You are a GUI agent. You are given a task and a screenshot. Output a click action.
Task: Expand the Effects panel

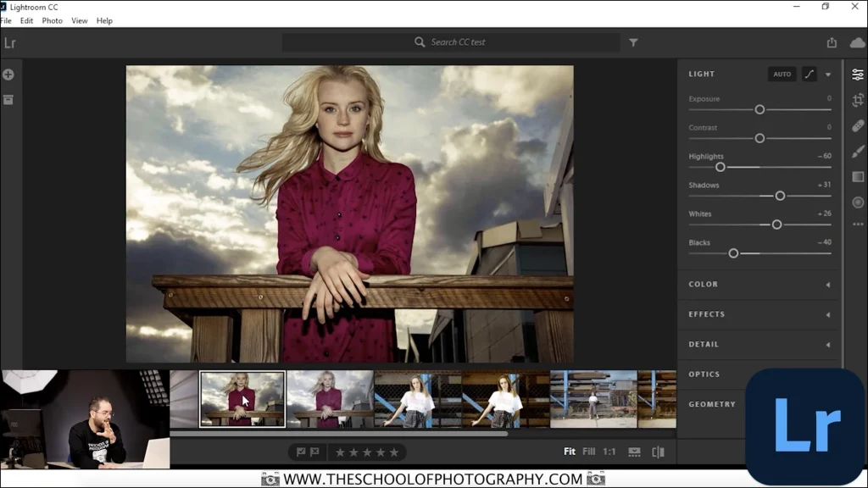point(759,314)
